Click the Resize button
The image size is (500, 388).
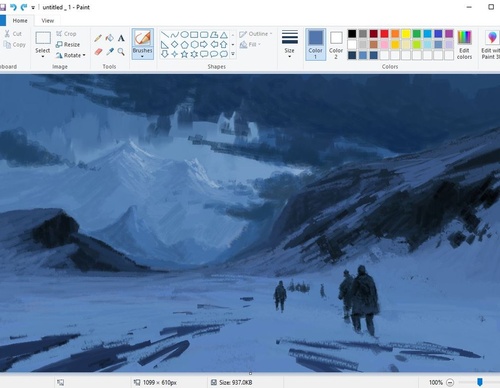pyautogui.click(x=68, y=44)
